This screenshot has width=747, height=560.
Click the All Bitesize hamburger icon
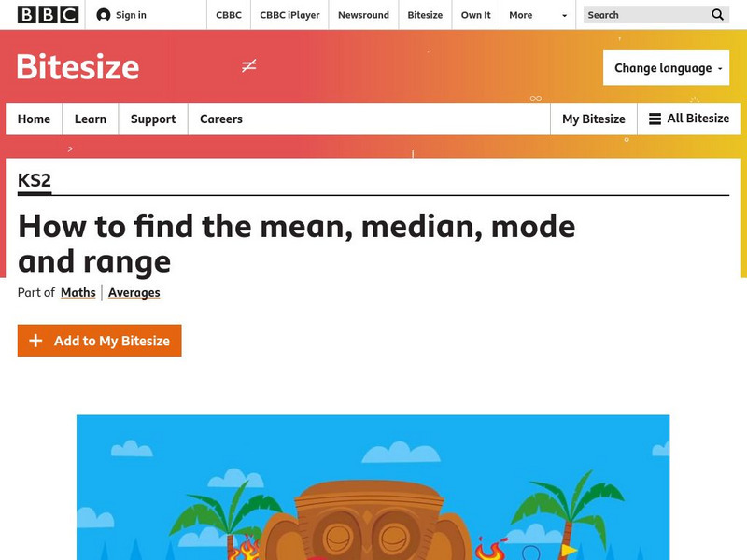coord(655,119)
